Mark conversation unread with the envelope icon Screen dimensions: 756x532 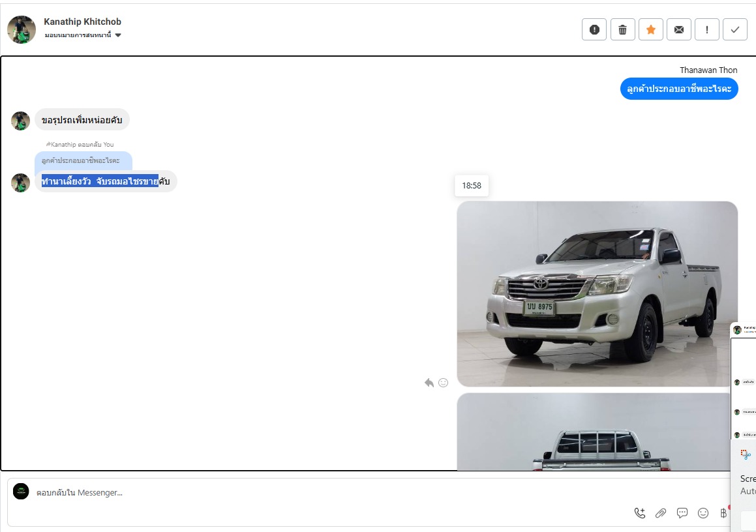coord(679,29)
